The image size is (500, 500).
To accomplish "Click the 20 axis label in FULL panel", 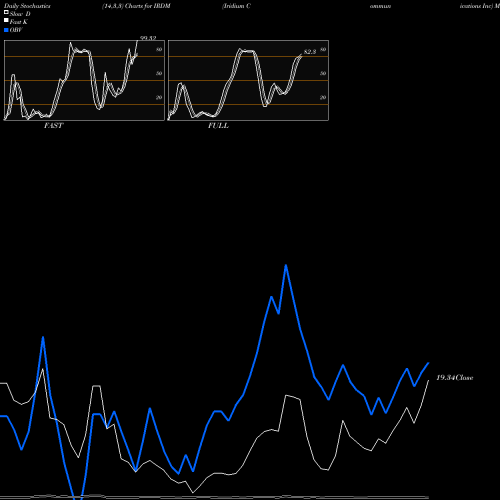I will 323,97.
